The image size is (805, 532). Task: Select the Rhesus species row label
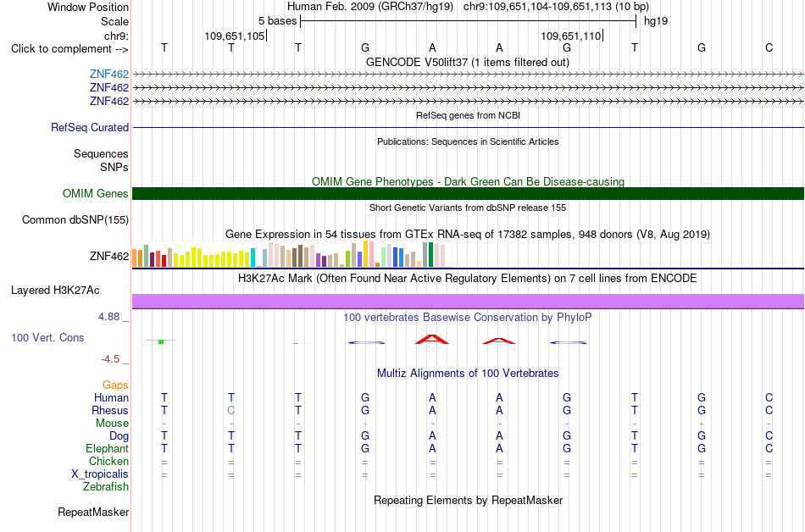(x=110, y=410)
